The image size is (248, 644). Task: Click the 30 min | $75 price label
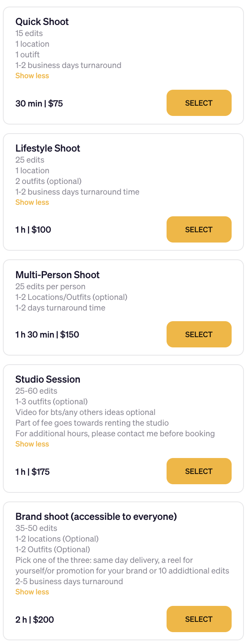[x=39, y=104]
